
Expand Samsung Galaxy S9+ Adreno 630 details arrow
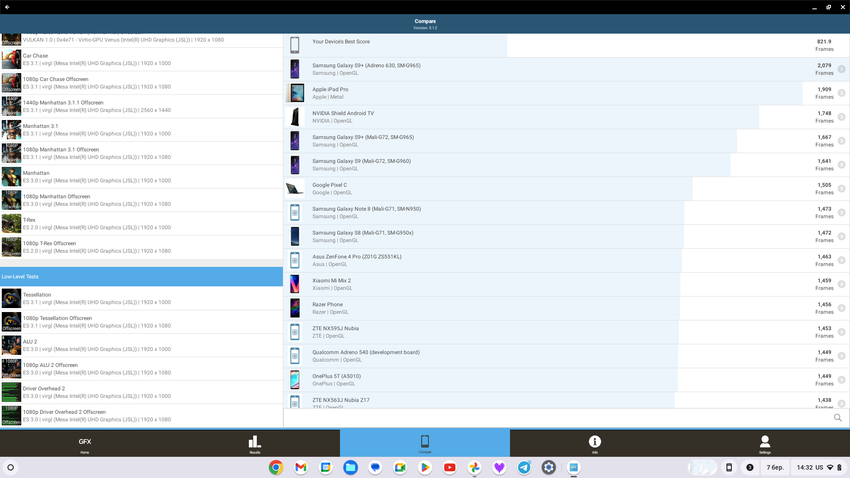point(841,69)
